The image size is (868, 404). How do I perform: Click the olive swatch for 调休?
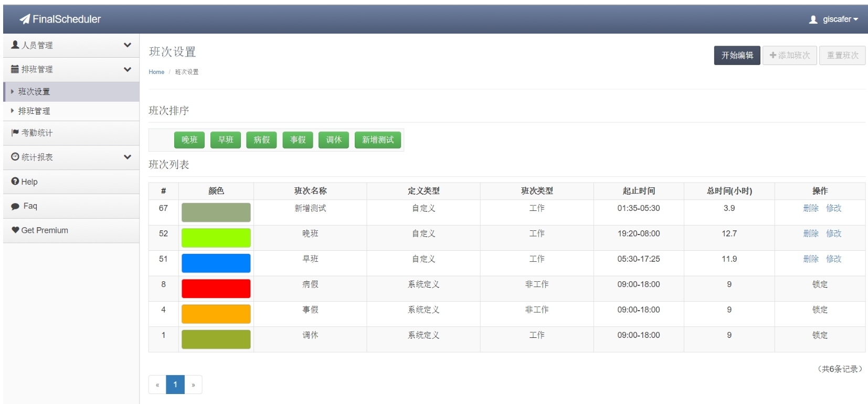[216, 339]
